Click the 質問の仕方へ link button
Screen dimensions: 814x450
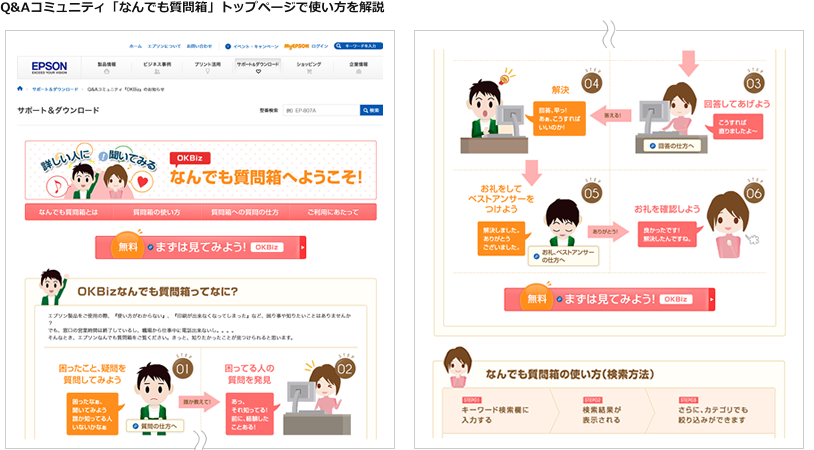(x=155, y=426)
